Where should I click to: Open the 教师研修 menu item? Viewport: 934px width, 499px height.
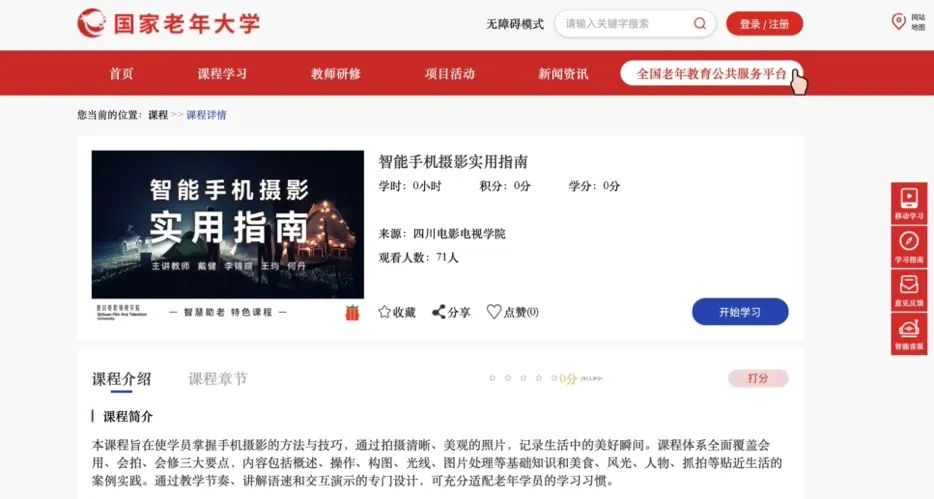(336, 74)
